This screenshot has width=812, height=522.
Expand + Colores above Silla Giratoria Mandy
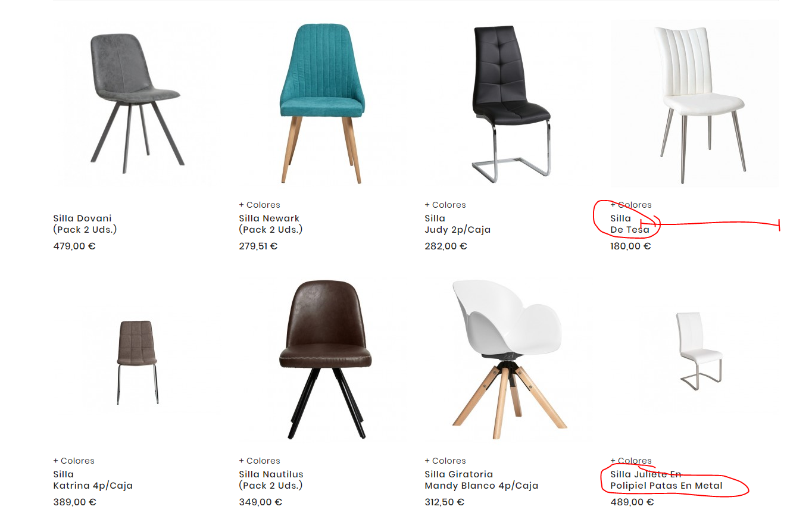click(x=445, y=461)
